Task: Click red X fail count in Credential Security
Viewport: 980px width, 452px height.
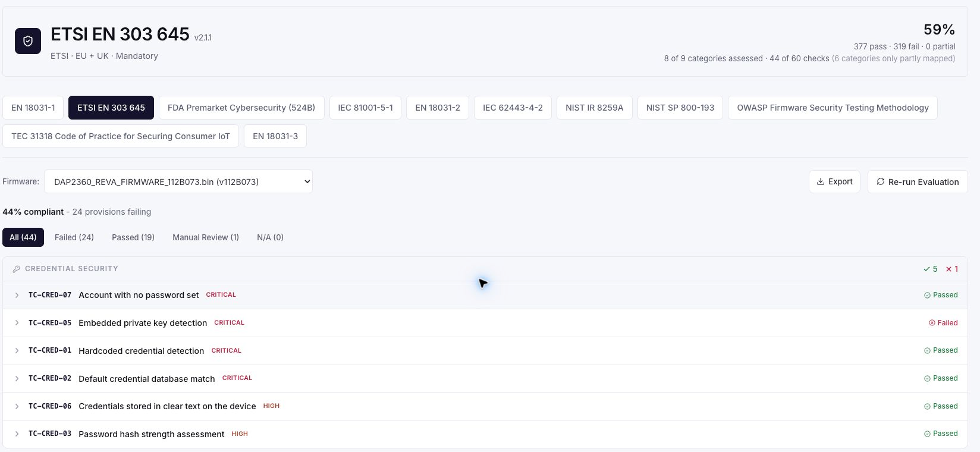Action: pos(952,269)
